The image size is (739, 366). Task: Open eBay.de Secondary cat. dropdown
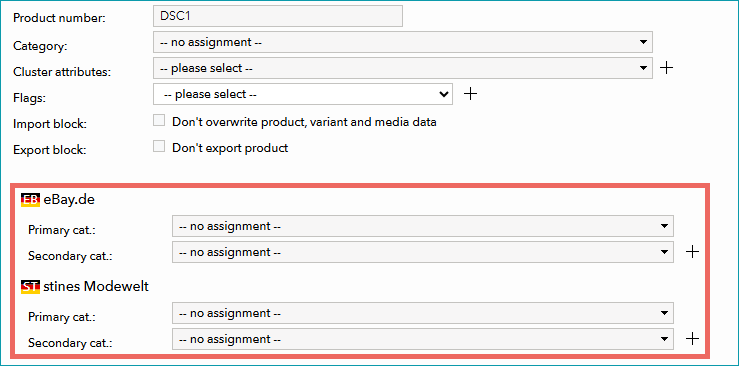click(423, 252)
